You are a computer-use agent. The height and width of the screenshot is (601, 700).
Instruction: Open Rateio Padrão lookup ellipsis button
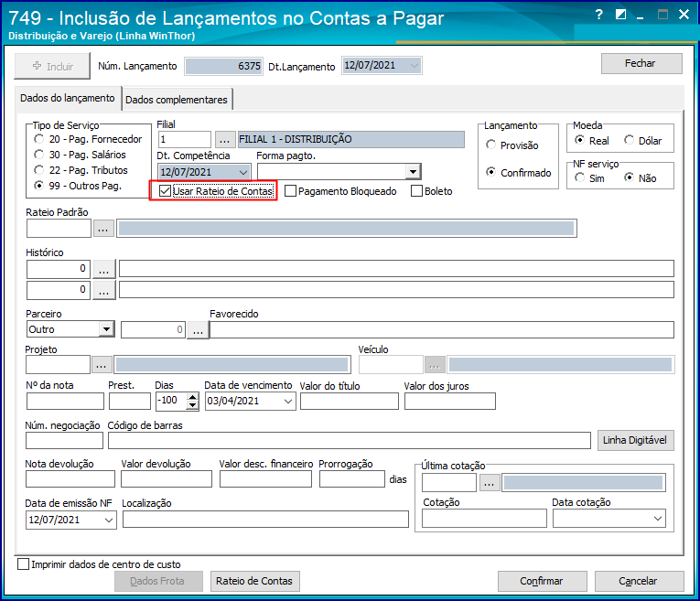click(103, 229)
